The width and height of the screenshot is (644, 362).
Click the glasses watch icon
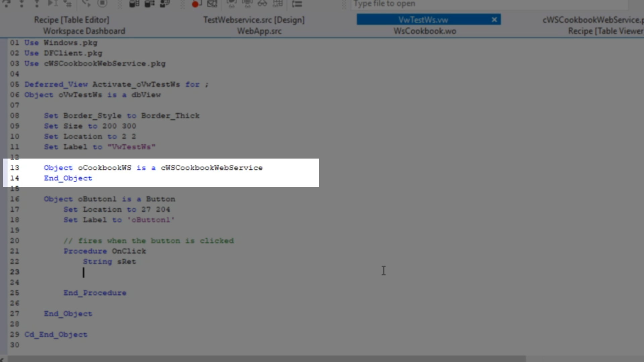(262, 4)
